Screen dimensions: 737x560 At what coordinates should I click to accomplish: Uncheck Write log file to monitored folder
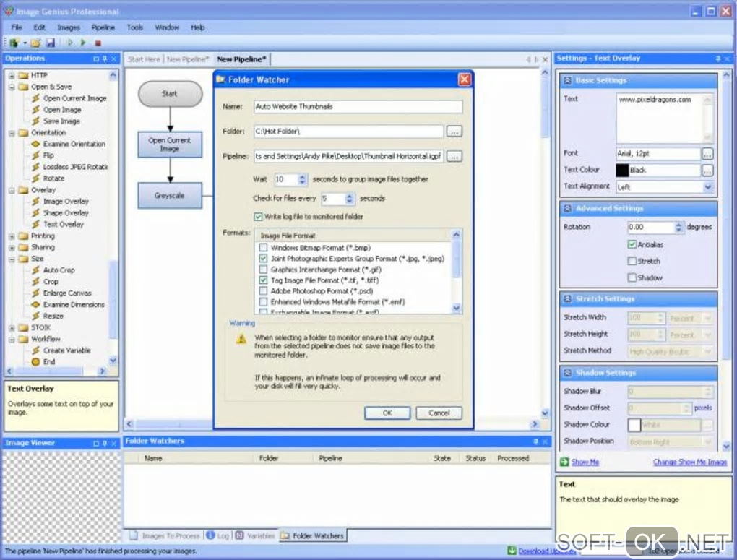coord(258,217)
